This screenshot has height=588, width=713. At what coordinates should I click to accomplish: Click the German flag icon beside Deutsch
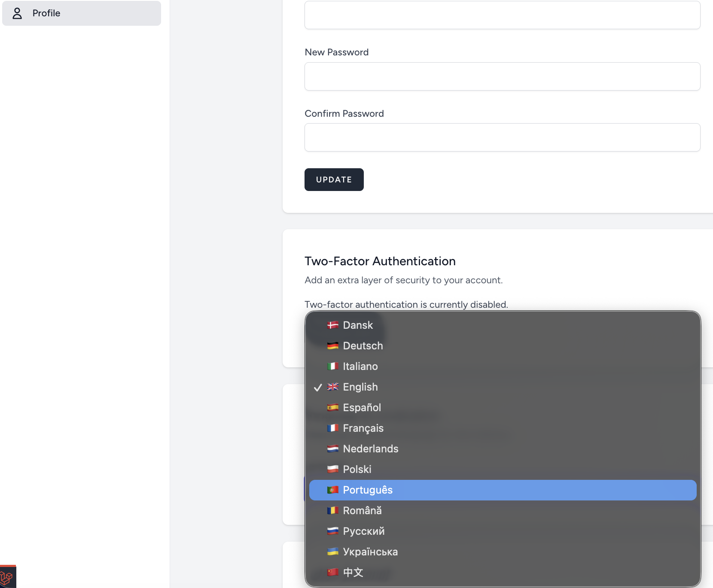(333, 346)
